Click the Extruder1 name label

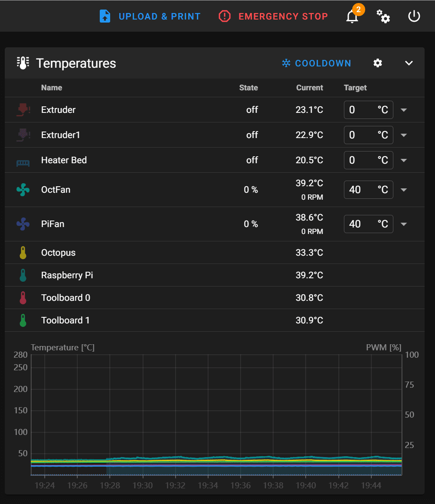(x=60, y=135)
